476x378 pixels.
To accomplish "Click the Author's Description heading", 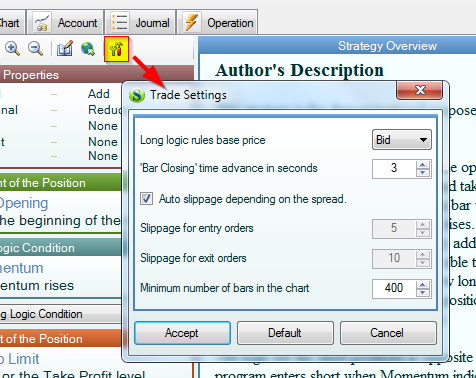I will point(299,70).
